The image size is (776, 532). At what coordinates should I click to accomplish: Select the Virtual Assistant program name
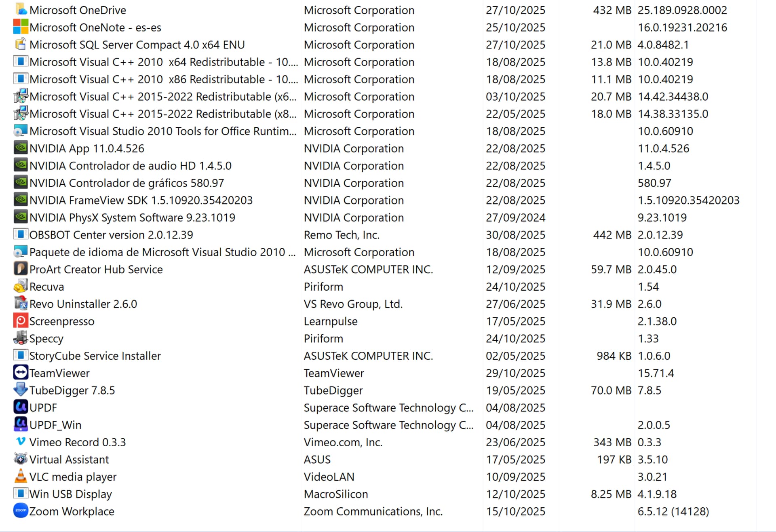pyautogui.click(x=69, y=460)
